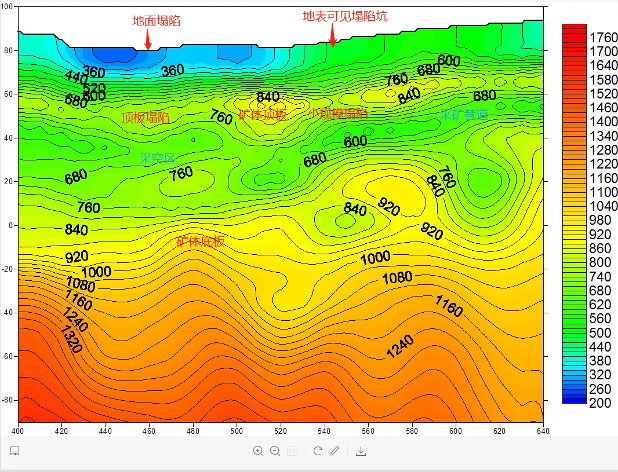Viewport: 618px width, 472px height.
Task: Click the 顶板塌陷 red label
Action: 145,117
